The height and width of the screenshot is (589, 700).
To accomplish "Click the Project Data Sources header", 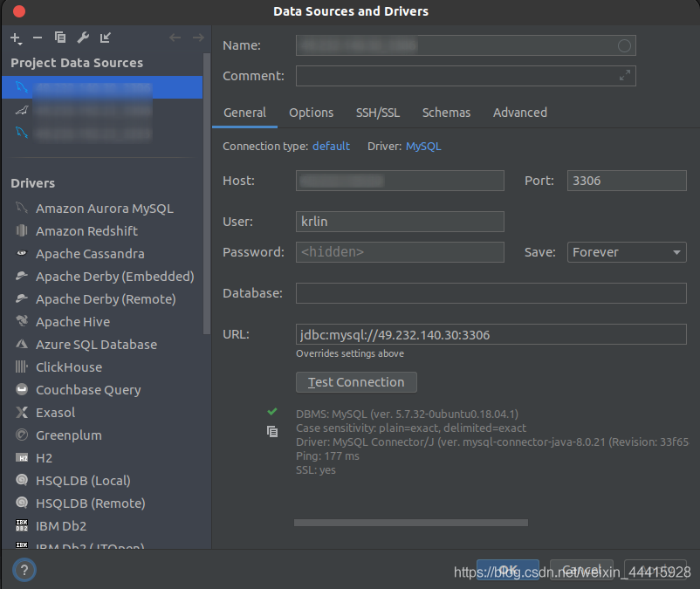I will coord(77,63).
